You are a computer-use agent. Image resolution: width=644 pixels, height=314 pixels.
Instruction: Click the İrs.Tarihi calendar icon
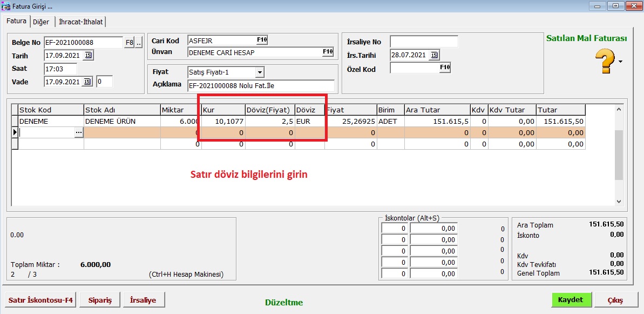pos(434,55)
